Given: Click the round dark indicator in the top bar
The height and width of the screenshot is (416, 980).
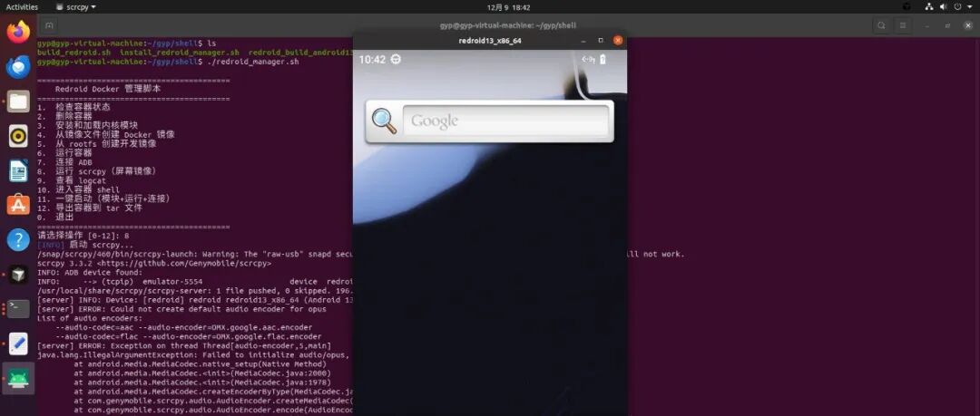Looking at the screenshot, I should [x=906, y=7].
